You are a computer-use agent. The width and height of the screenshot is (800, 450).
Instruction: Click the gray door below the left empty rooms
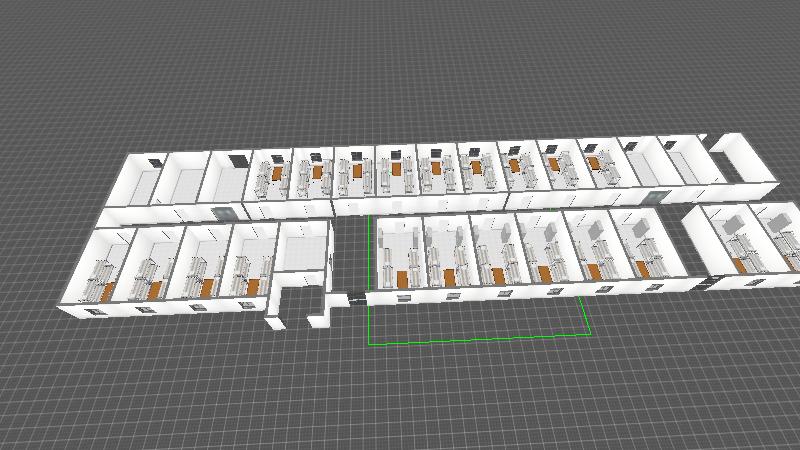tap(224, 212)
